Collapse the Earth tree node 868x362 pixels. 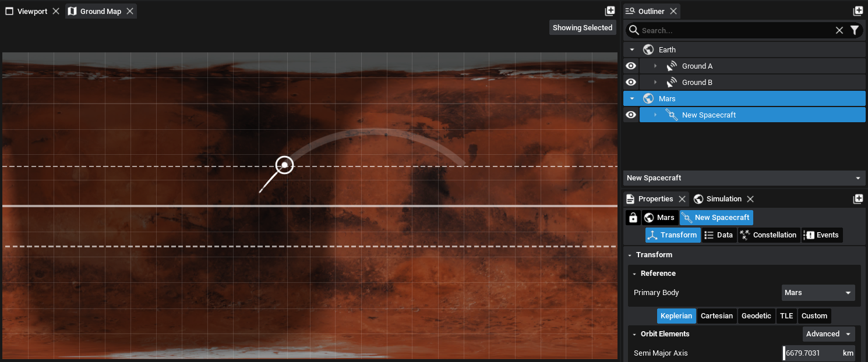click(x=632, y=50)
